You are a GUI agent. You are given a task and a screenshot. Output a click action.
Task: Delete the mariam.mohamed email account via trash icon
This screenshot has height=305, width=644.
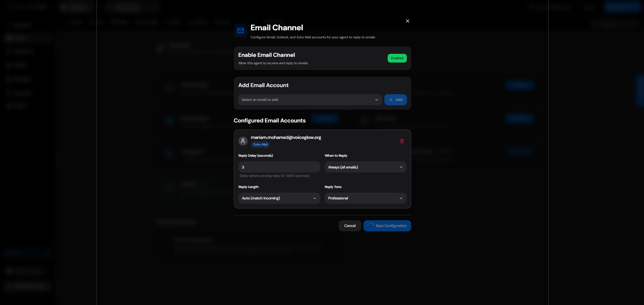tap(402, 141)
